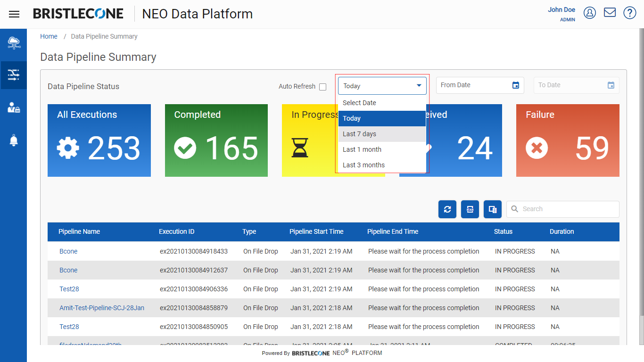
Task: Sort by Pipeline Name column header
Action: tap(79, 231)
